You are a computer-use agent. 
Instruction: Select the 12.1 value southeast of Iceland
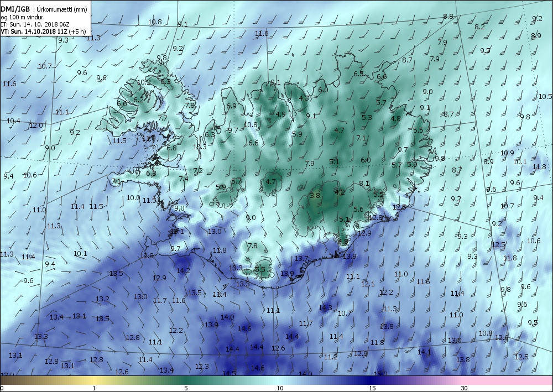(x=368, y=284)
